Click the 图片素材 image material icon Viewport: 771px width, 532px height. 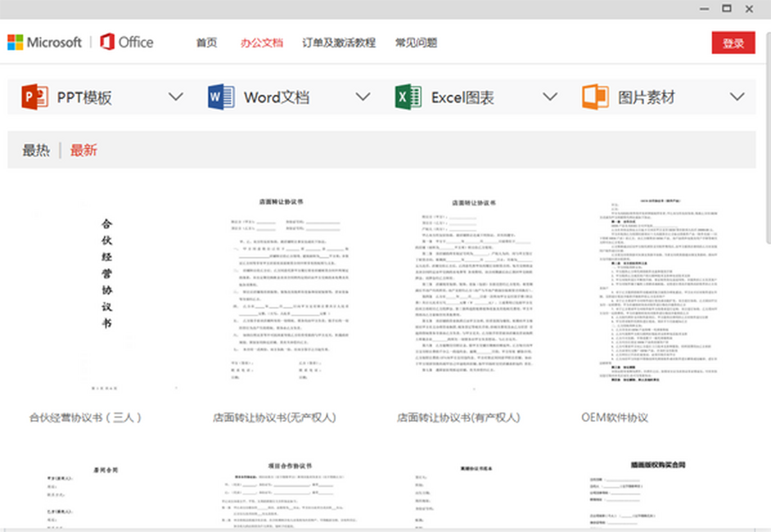594,96
